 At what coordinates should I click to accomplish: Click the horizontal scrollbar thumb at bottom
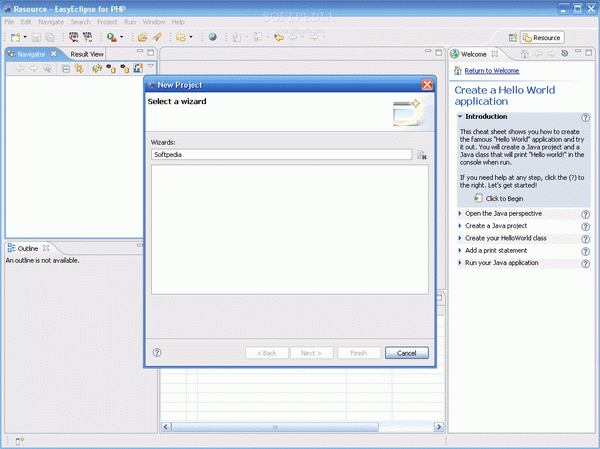pyautogui.click(x=275, y=427)
